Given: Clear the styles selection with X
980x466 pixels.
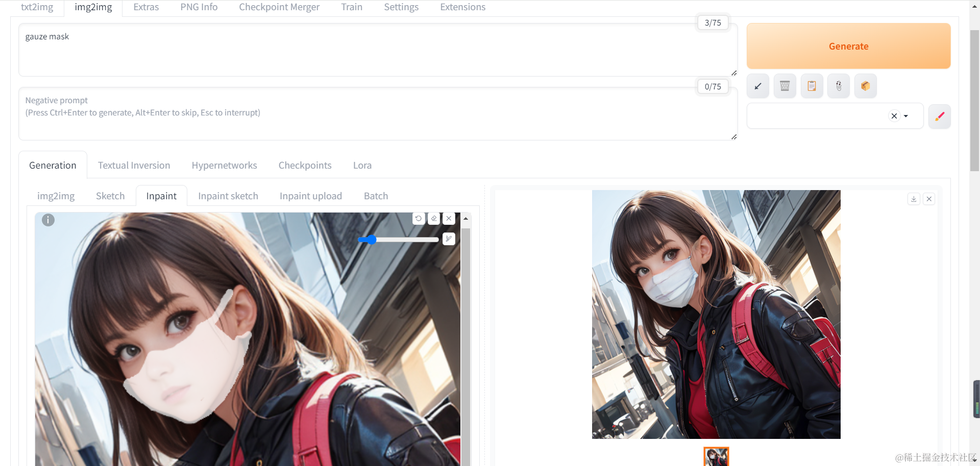Looking at the screenshot, I should coord(894,116).
